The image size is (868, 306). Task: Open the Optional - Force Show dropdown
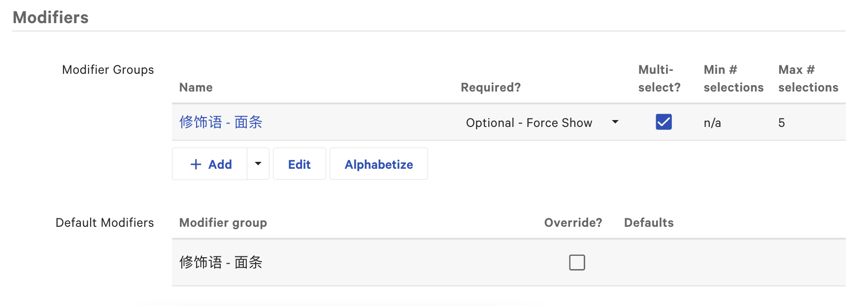coord(529,122)
